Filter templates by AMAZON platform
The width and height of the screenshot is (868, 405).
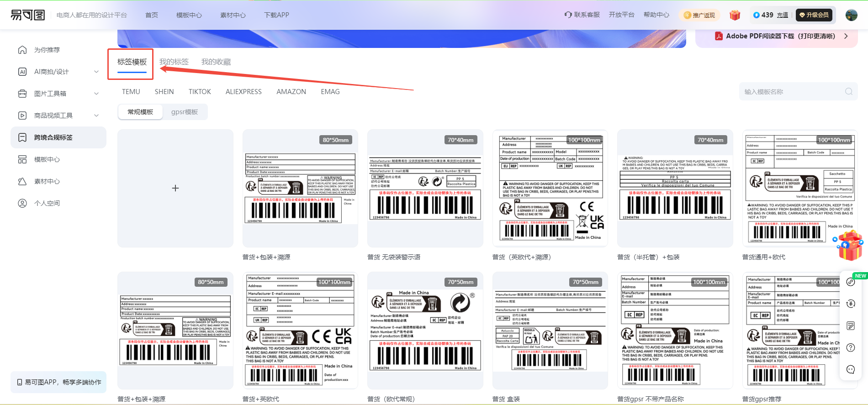click(x=291, y=92)
